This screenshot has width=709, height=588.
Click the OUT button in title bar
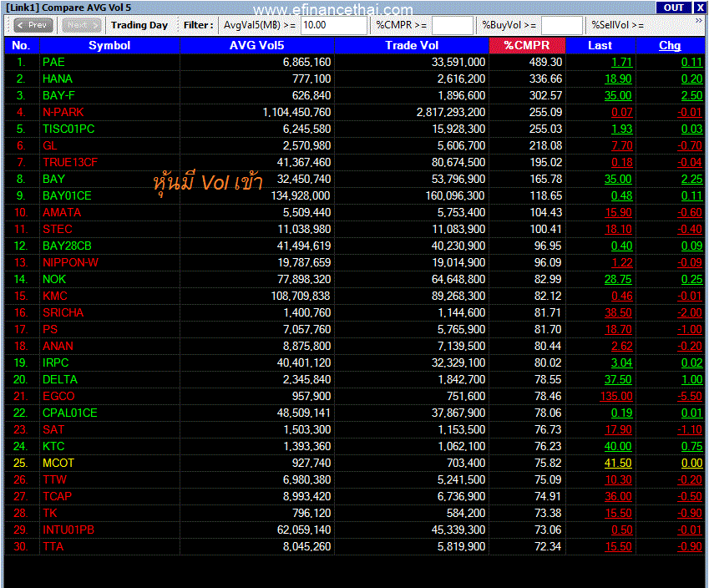coord(673,8)
